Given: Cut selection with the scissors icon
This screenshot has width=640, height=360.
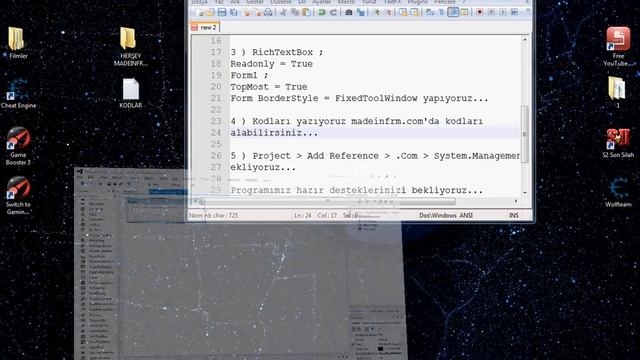Looking at the screenshot, I should click(283, 12).
